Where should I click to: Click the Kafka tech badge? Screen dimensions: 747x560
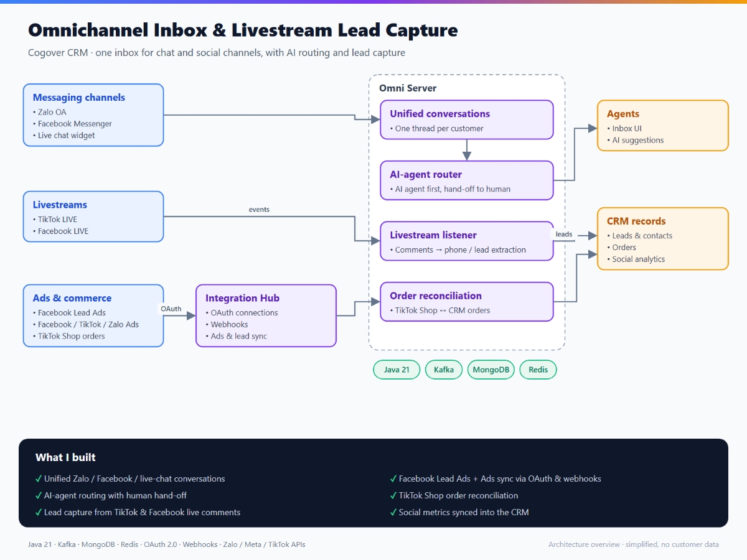click(x=444, y=370)
